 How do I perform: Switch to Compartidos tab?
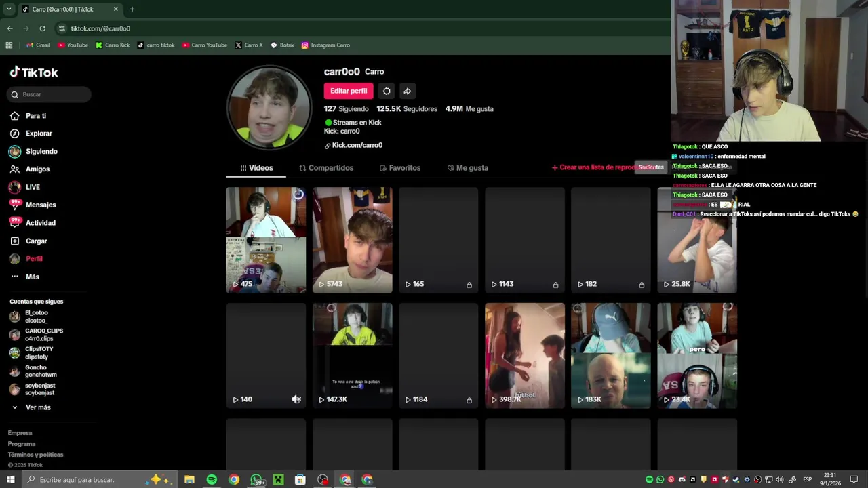point(326,168)
